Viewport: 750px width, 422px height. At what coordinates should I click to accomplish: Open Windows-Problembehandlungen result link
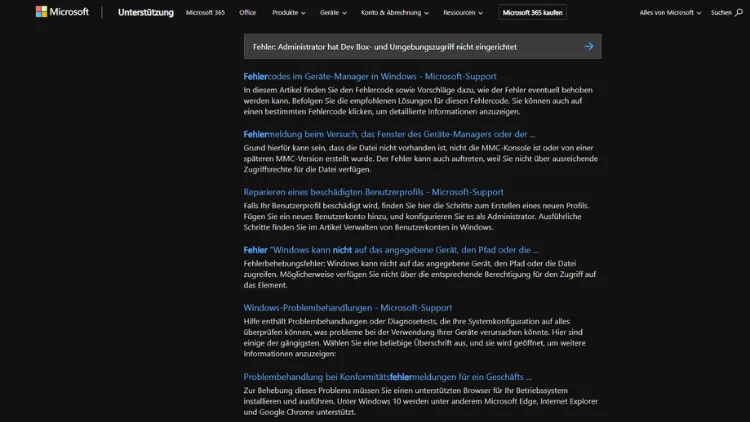(348, 308)
